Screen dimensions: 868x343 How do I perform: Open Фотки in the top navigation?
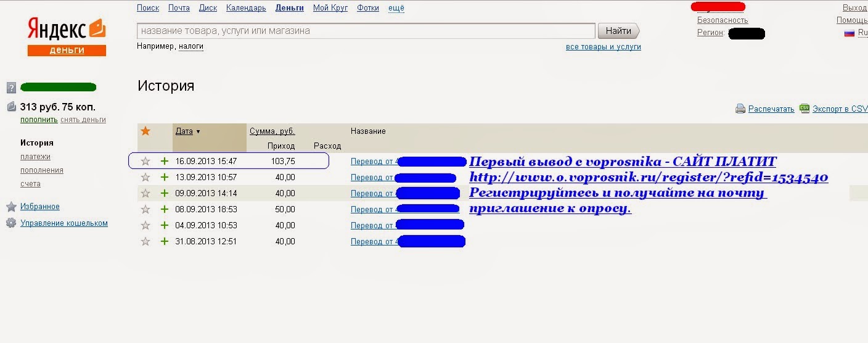pos(368,8)
